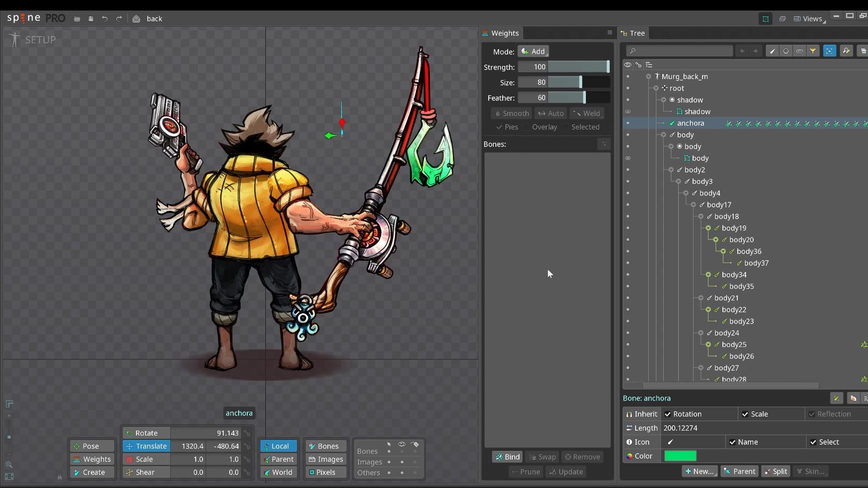Collapse the body19 bone node
The height and width of the screenshot is (488, 868).
708,228
